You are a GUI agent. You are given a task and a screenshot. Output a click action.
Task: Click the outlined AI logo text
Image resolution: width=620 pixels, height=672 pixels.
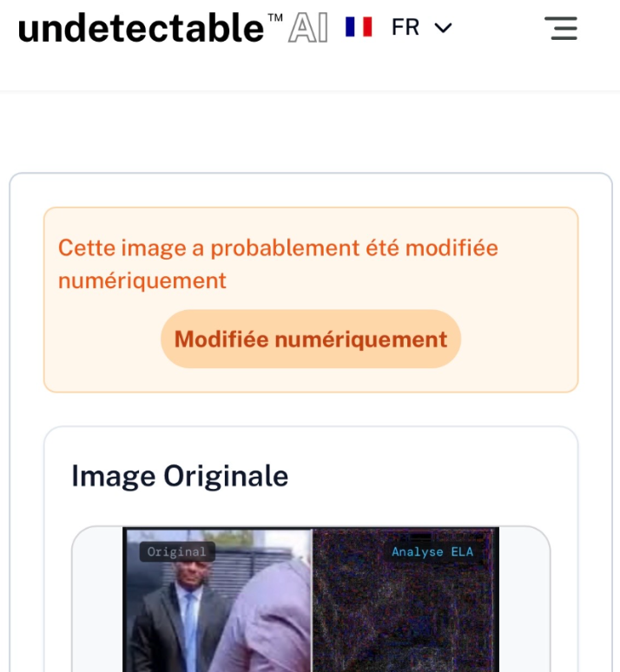click(308, 28)
